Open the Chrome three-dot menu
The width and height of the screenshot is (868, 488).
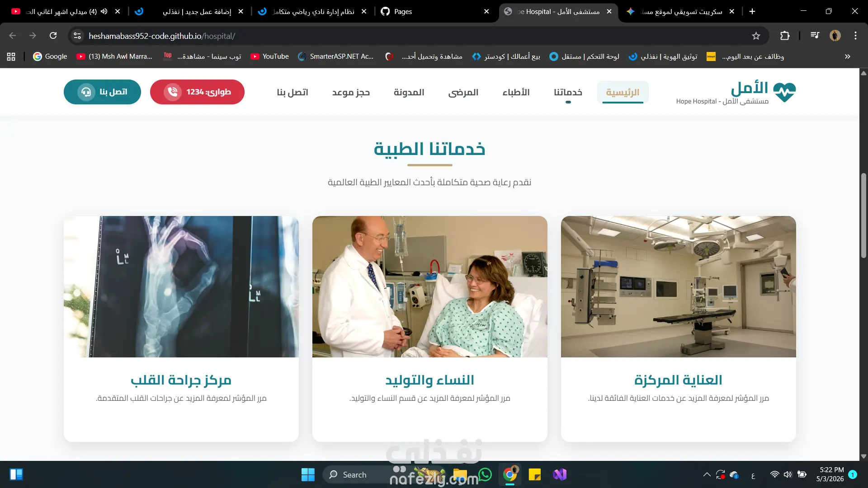[x=855, y=36]
